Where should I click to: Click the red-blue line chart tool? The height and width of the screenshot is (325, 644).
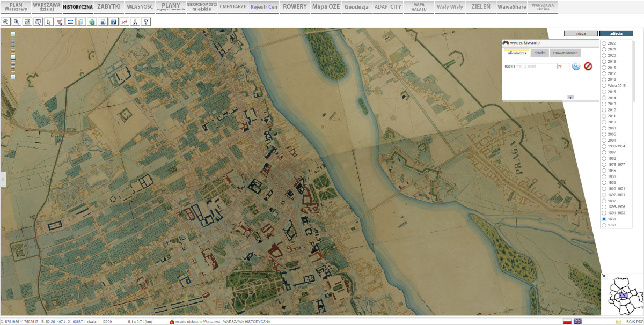[x=124, y=22]
